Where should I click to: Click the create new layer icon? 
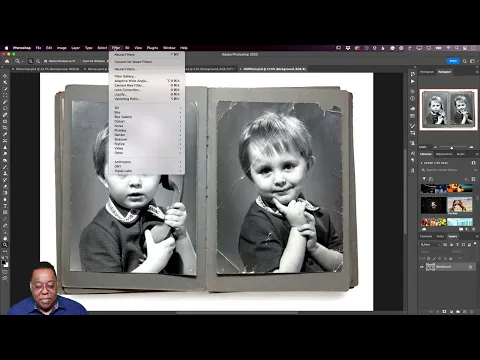(x=464, y=312)
